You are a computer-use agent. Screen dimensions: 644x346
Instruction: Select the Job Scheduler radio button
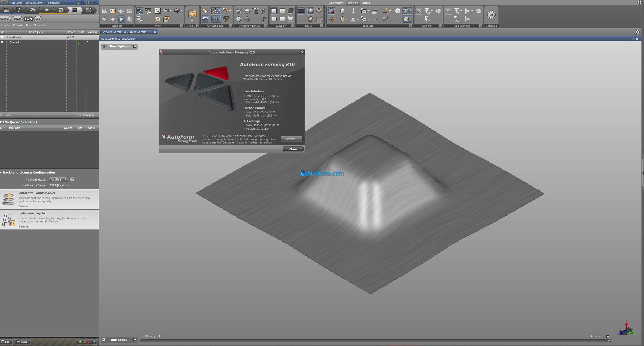pos(27,25)
